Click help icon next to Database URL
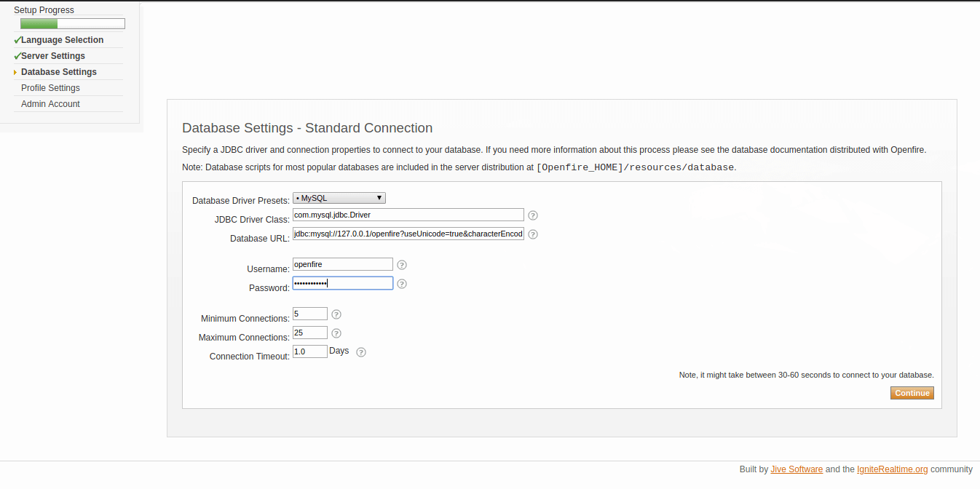980x489 pixels. (533, 234)
